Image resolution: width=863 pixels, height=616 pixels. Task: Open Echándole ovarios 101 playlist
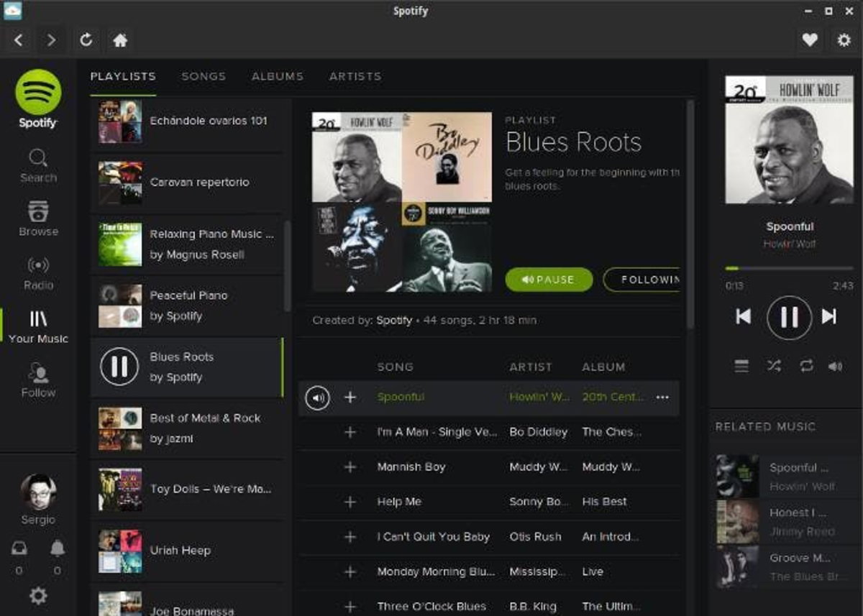(188, 121)
